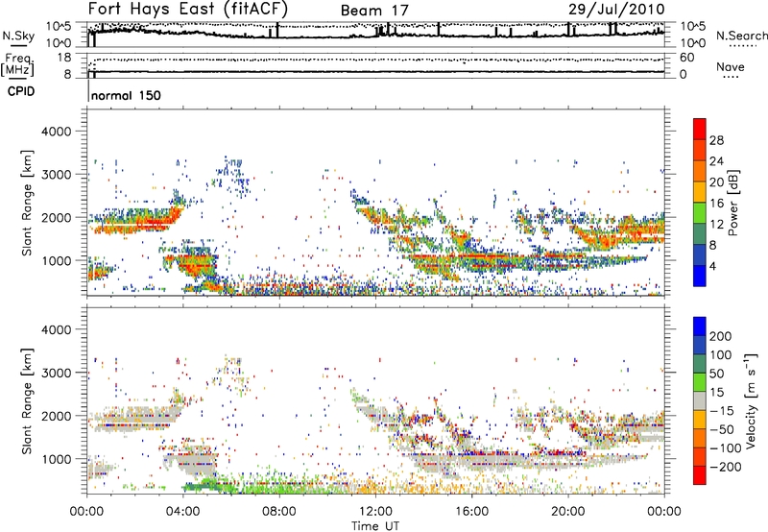Select the '-100' label on Velocity colorbar
768x532 pixels.
(x=725, y=448)
